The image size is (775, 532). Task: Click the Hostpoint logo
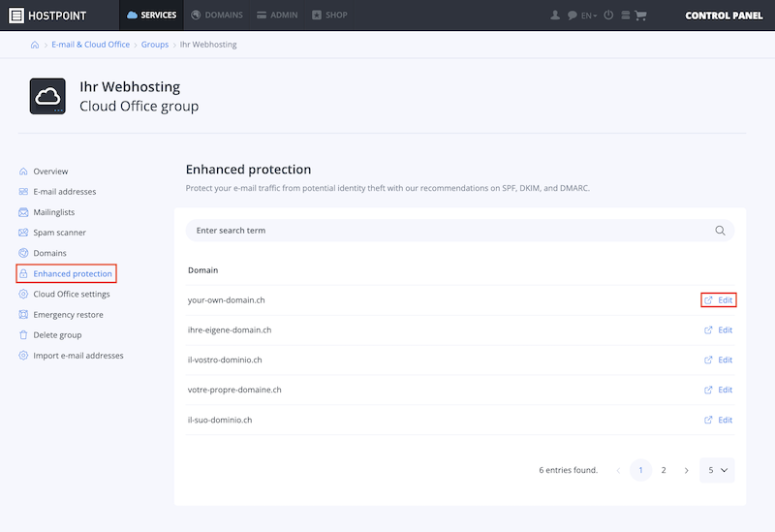click(47, 16)
